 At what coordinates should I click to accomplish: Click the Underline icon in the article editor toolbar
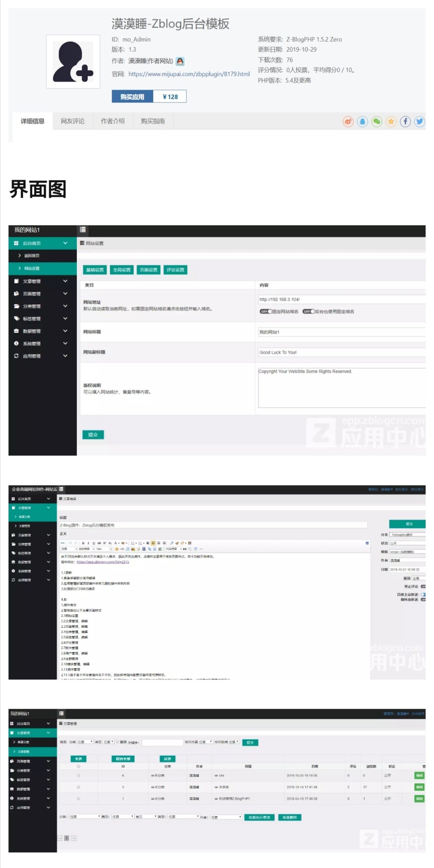click(94, 543)
